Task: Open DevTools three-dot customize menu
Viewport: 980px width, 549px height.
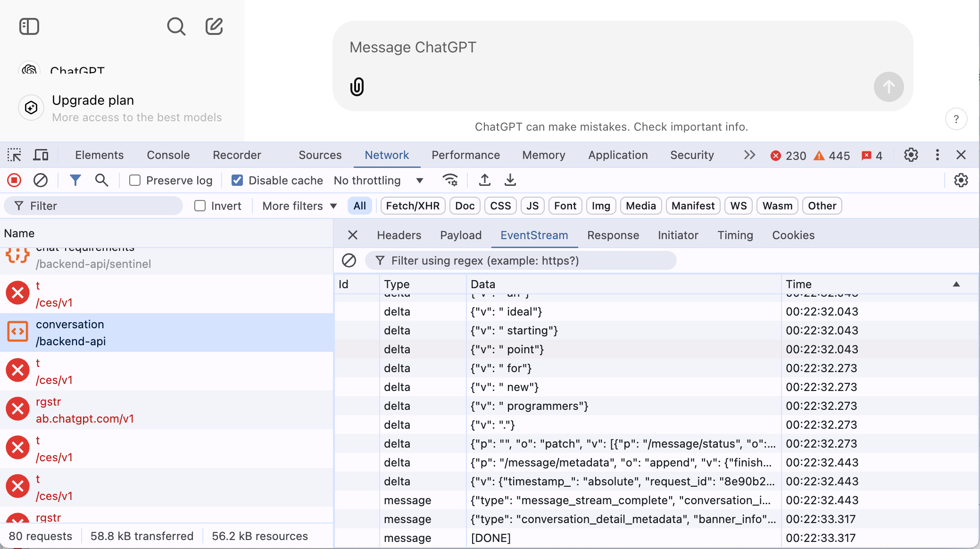Action: [x=937, y=155]
